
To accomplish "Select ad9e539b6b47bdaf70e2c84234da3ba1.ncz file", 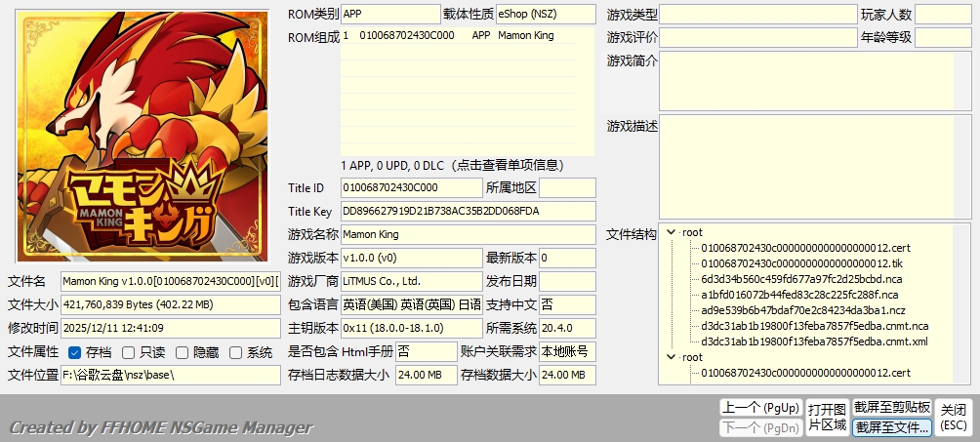I will point(803,310).
